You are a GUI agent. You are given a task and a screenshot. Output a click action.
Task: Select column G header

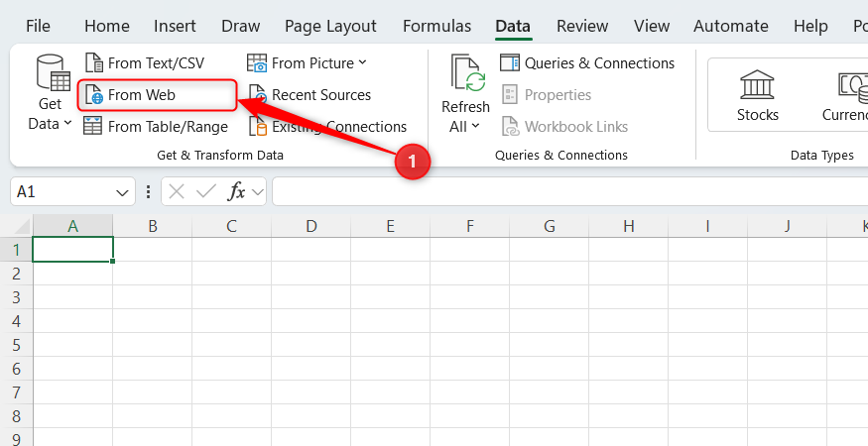click(550, 226)
